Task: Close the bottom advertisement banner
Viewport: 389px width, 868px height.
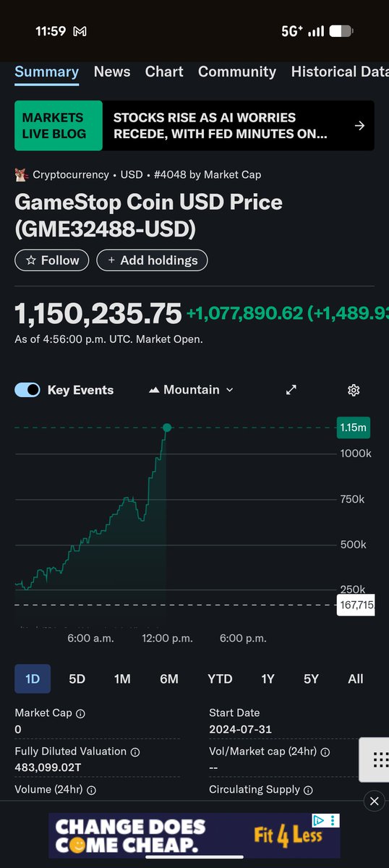Action: [x=374, y=801]
